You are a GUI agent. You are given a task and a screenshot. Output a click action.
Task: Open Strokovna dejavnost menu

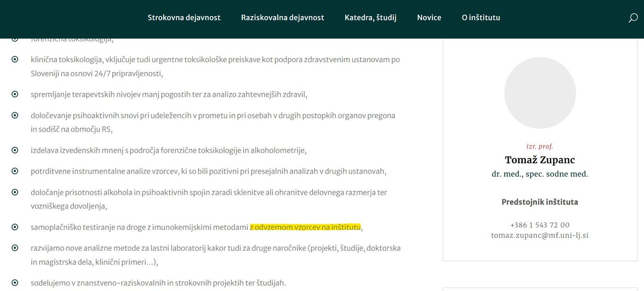(184, 18)
